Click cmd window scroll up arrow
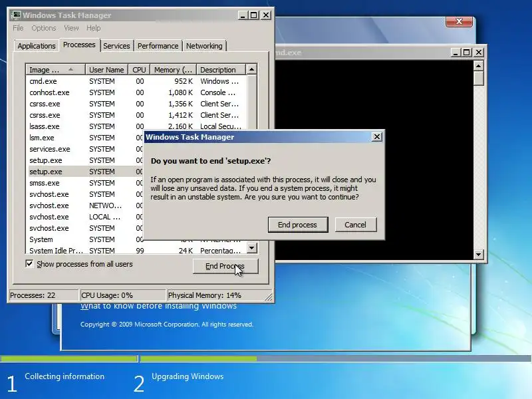 (478, 66)
